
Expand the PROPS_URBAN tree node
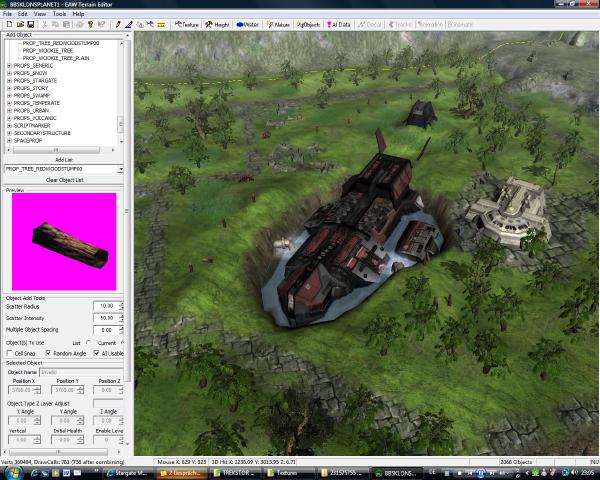point(10,111)
